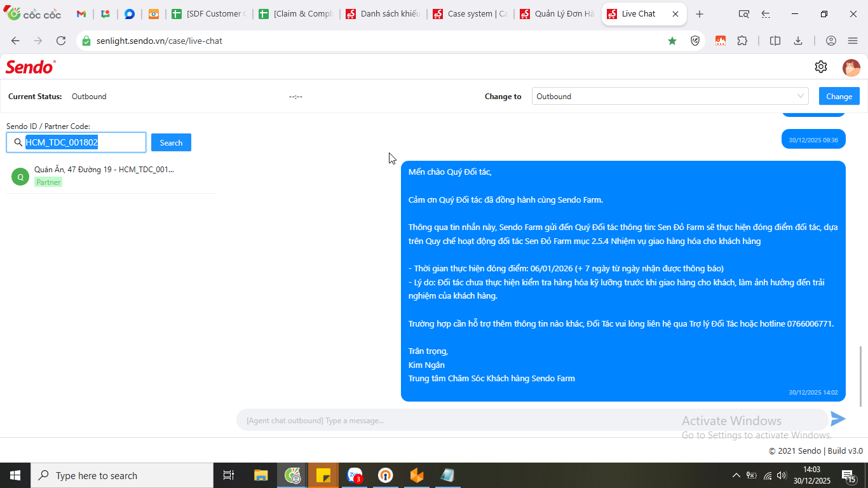This screenshot has height=488, width=868.
Task: Open the pinned orange eye icon tab
Action: 154,14
